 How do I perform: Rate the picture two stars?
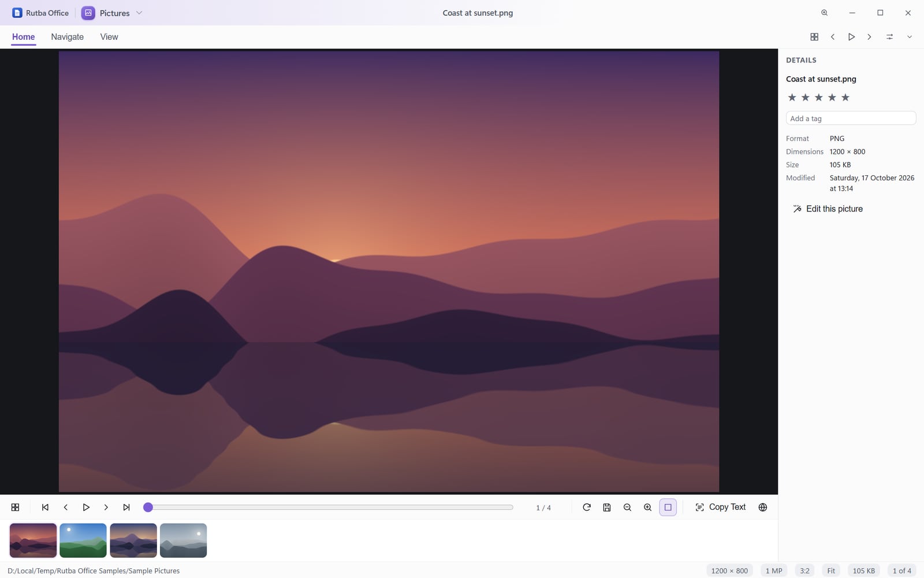coord(806,98)
